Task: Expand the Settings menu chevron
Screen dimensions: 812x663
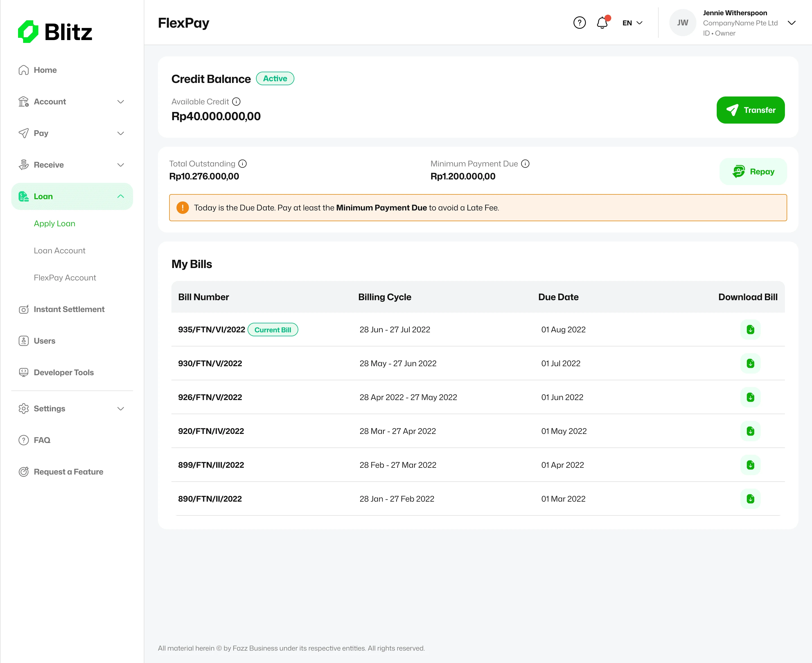Action: click(x=121, y=409)
